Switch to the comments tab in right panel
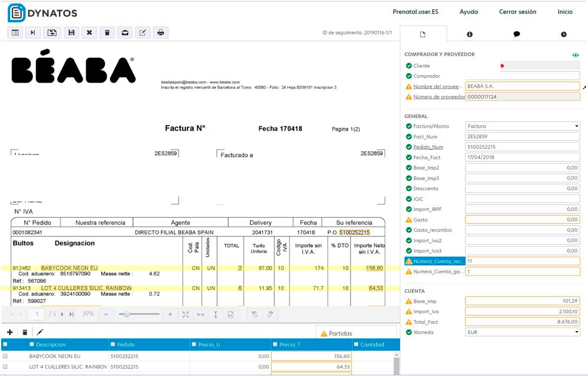 516,34
